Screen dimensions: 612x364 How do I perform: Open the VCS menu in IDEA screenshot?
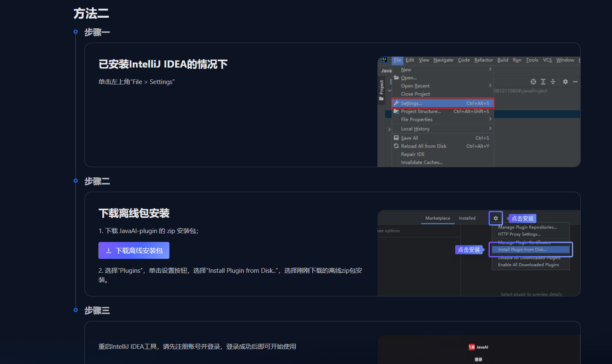click(547, 60)
